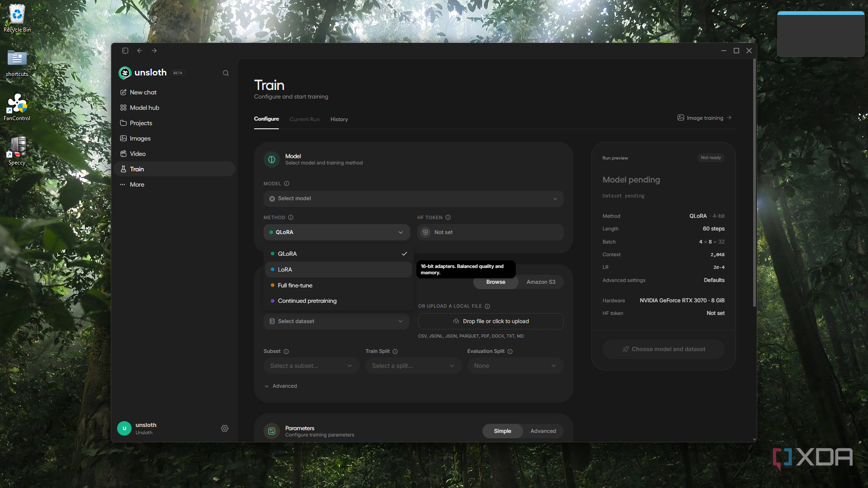Go forward with the right arrow

click(x=154, y=51)
